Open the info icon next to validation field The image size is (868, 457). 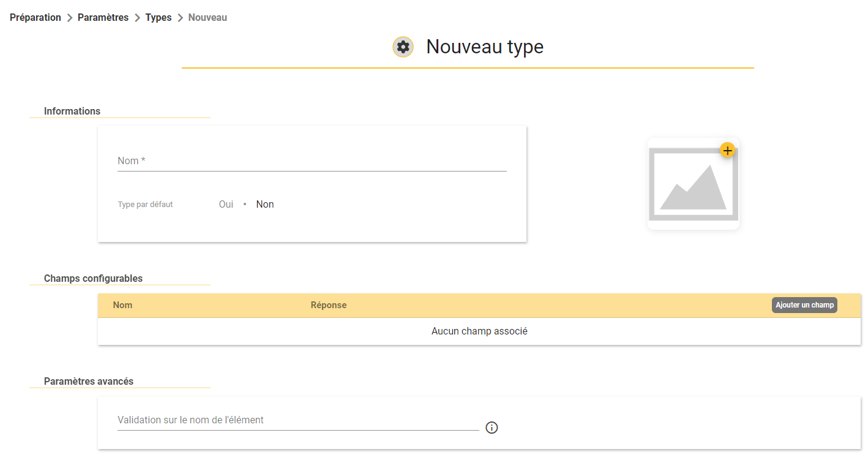tap(492, 428)
